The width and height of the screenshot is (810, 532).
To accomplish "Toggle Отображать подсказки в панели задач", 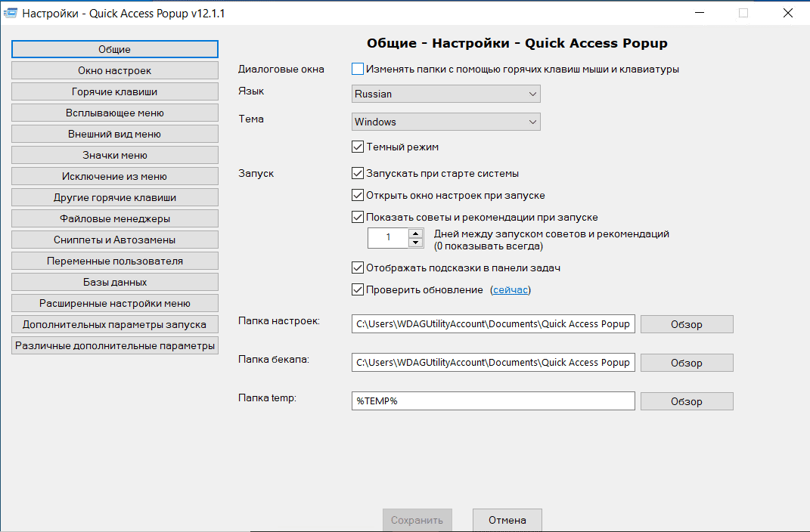I will pos(358,268).
